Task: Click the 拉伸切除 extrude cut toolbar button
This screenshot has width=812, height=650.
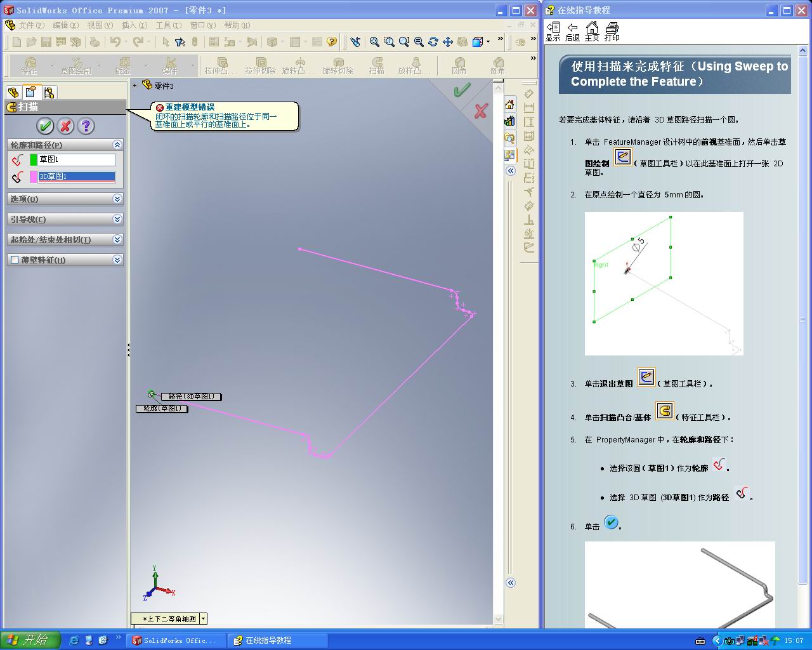Action: click(261, 65)
